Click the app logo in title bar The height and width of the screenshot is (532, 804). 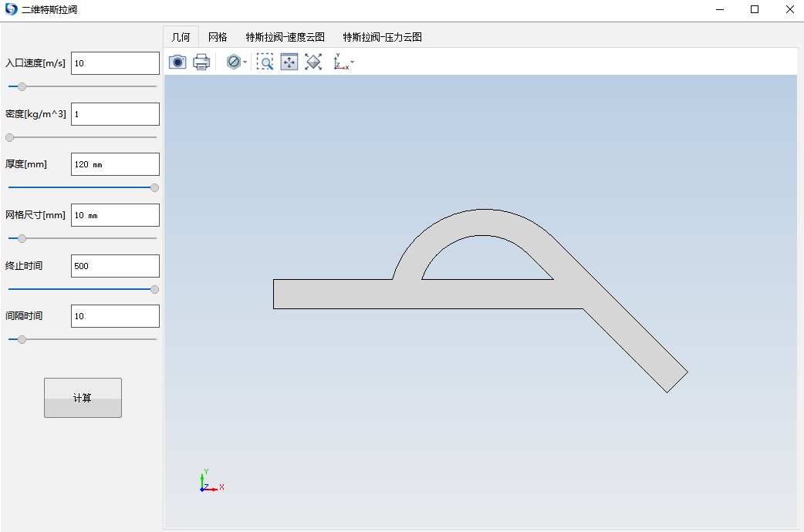[12, 10]
